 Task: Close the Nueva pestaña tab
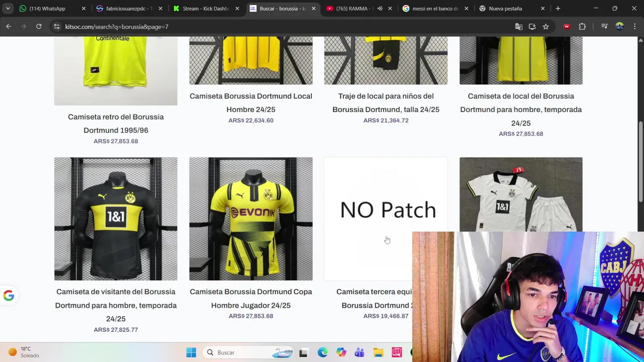tap(542, 9)
